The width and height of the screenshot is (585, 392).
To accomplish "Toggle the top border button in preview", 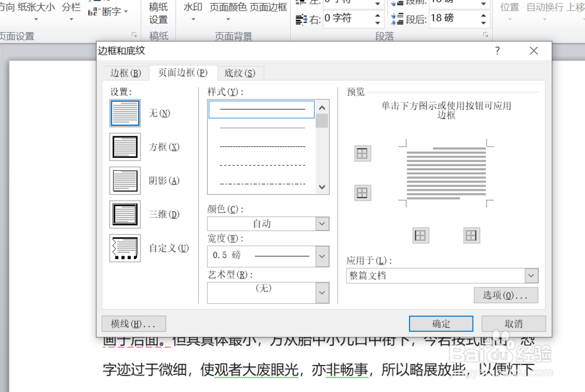I will click(362, 153).
